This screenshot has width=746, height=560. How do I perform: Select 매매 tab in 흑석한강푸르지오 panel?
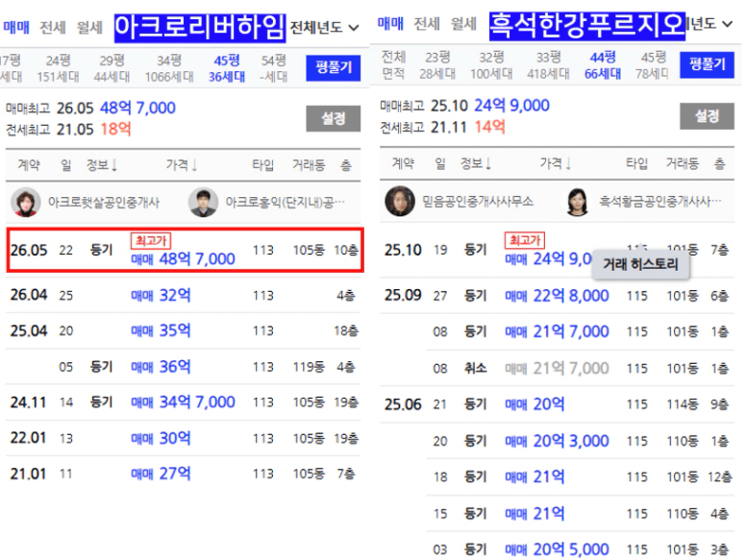[390, 23]
